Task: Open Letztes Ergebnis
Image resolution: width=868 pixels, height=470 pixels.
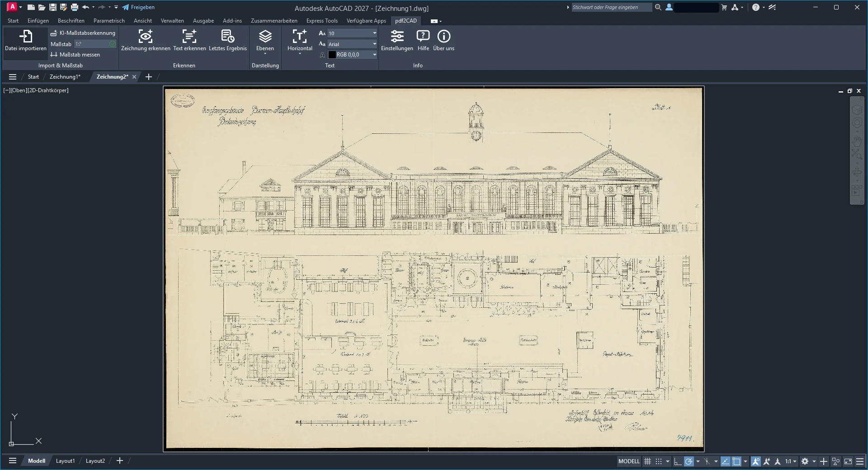Action: point(228,40)
